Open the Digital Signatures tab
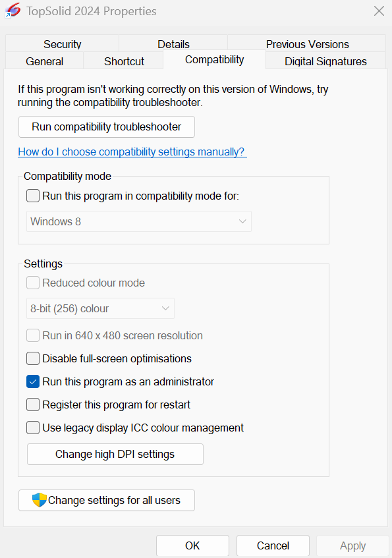The width and height of the screenshot is (392, 558). (325, 61)
